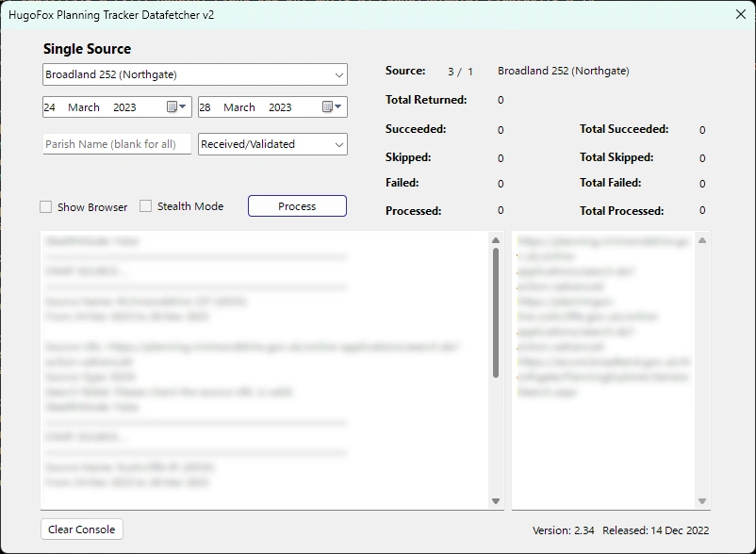Click the Total Succeeded label
The height and width of the screenshot is (554, 756).
coord(624,129)
